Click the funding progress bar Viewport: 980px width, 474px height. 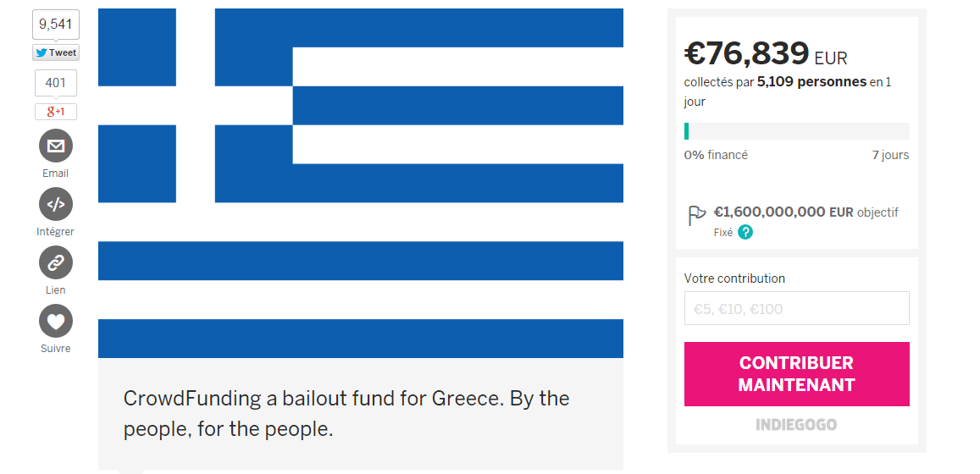point(796,131)
